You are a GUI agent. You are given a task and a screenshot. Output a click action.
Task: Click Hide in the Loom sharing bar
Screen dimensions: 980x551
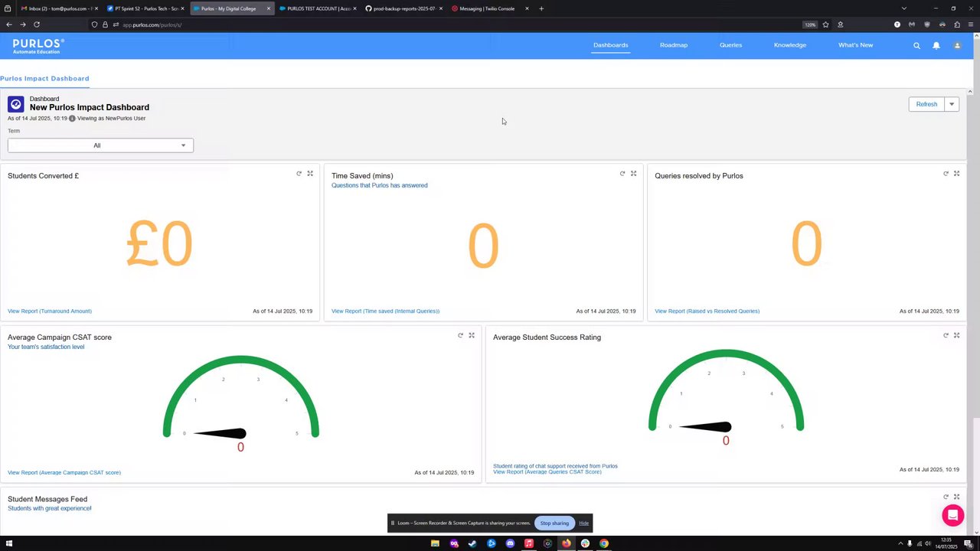(x=583, y=523)
